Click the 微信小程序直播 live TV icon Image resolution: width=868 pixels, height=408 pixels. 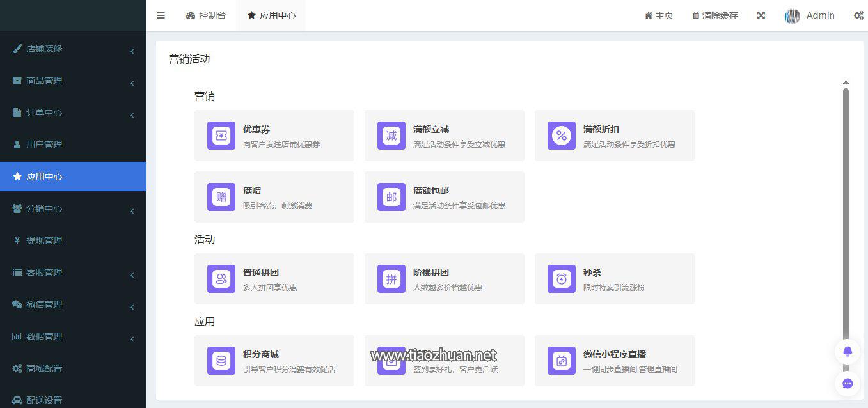(x=562, y=361)
